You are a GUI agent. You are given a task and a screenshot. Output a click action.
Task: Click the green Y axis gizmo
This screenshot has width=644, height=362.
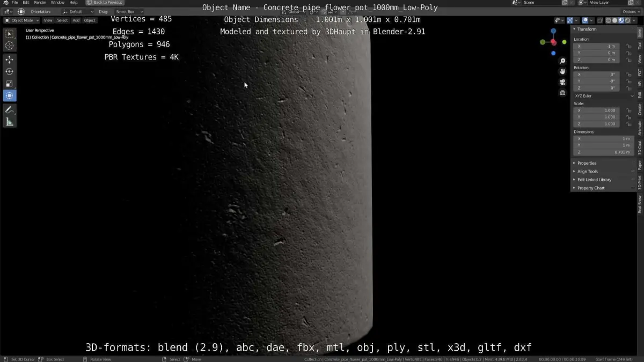543,42
